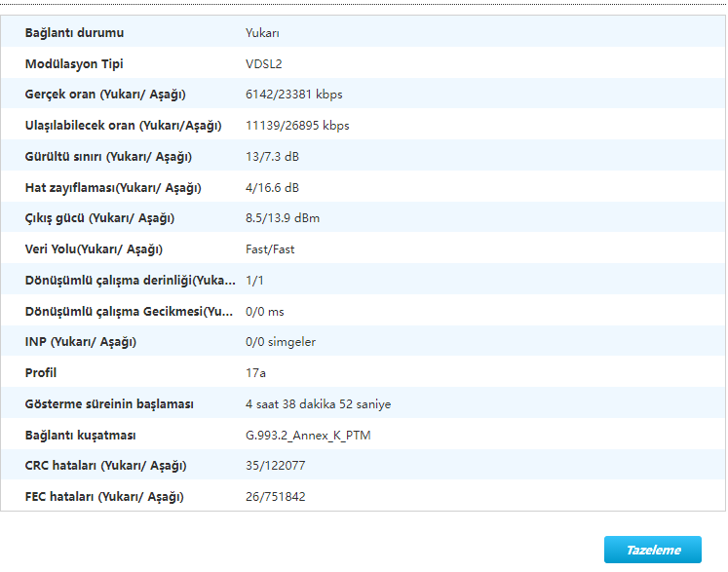Click the '8.5/13.9 dBm' value
The height and width of the screenshot is (572, 728).
[x=283, y=218]
